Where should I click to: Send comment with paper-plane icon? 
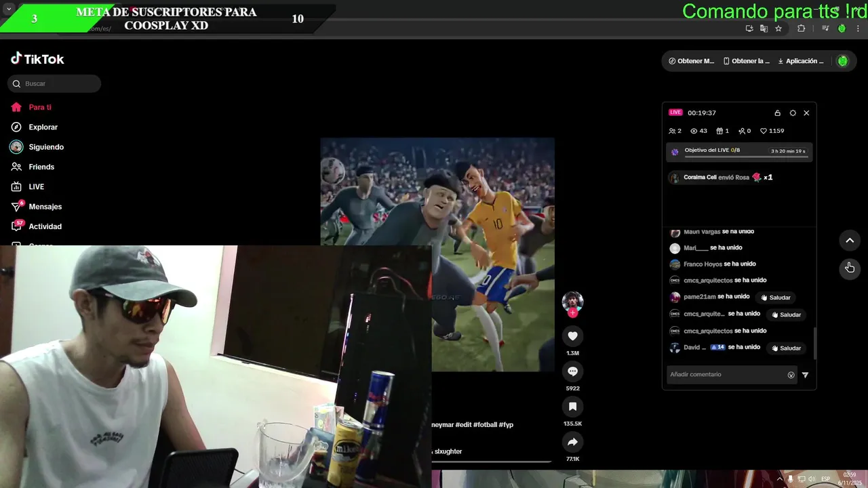(805, 375)
